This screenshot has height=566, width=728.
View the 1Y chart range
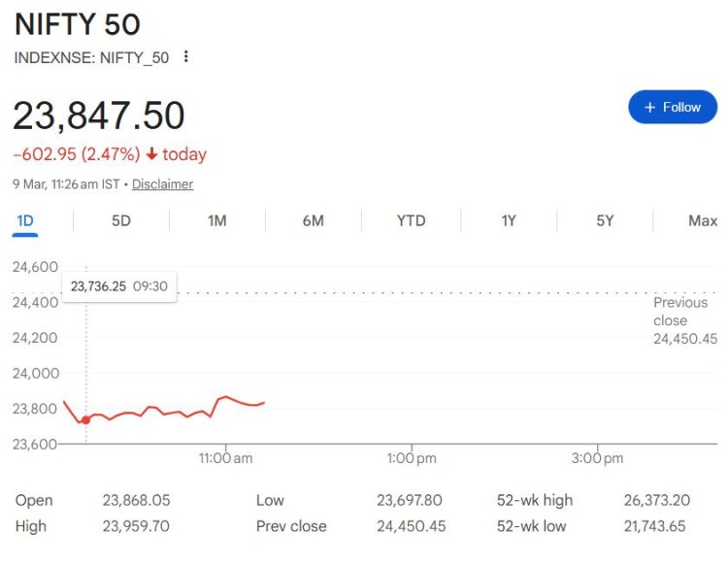click(x=509, y=221)
